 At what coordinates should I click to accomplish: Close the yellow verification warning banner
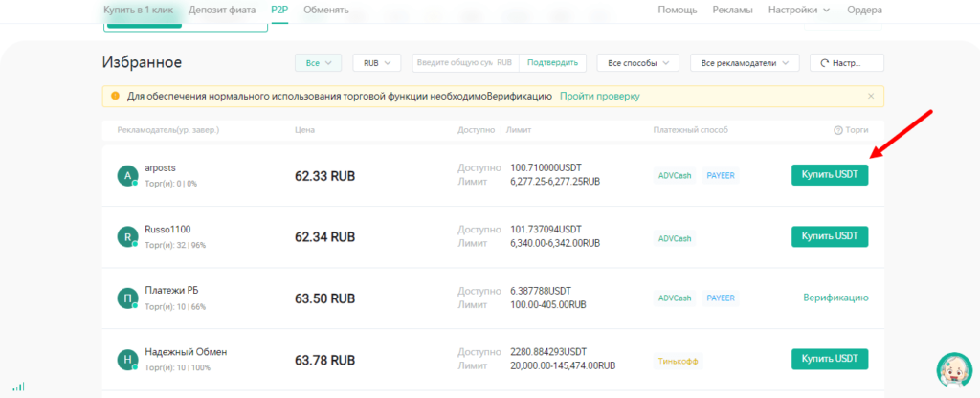tap(871, 96)
